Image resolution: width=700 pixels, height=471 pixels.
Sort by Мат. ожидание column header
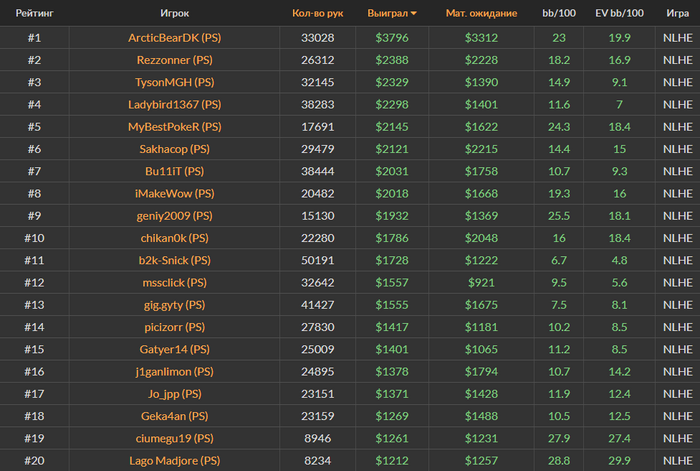[x=481, y=13]
